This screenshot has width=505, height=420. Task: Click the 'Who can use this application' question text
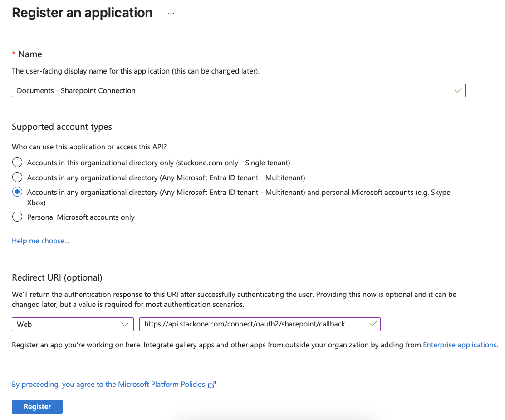89,147
